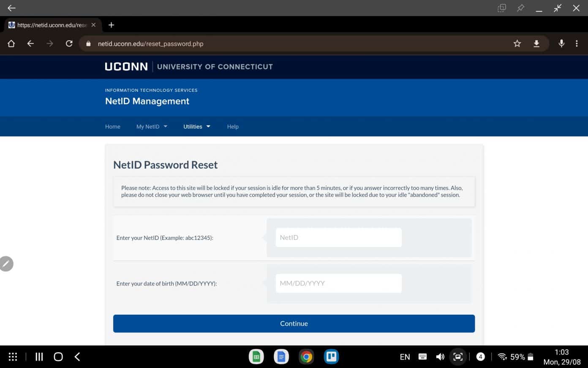Open a new tab with the plus
The height and width of the screenshot is (368, 588).
pyautogui.click(x=111, y=25)
